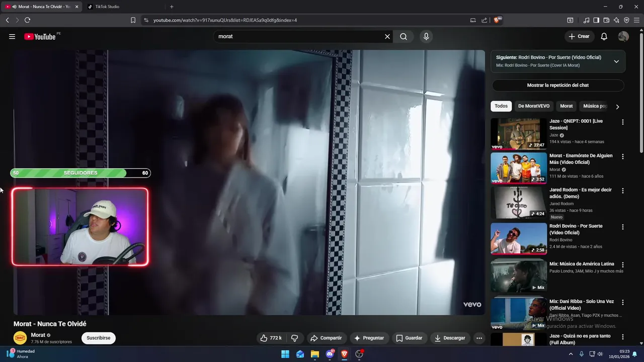
Task: Share this page from the address bar
Action: pyautogui.click(x=484, y=20)
